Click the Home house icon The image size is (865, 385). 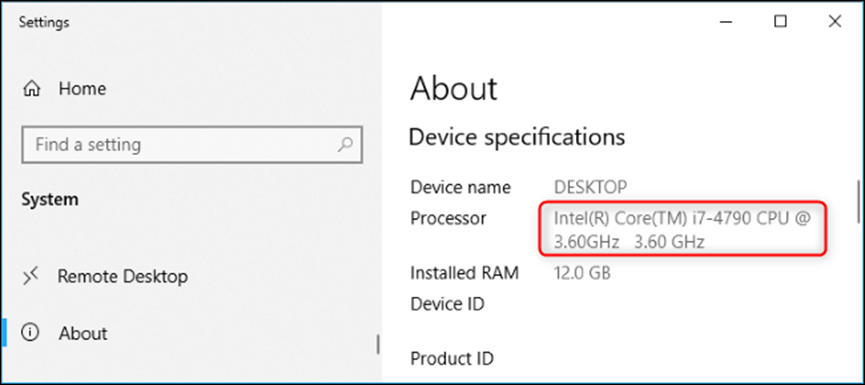(31, 89)
